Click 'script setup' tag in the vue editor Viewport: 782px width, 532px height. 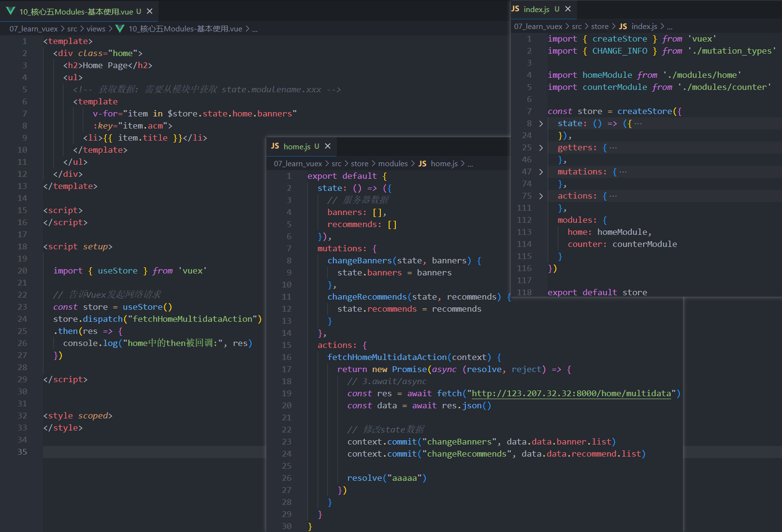(x=77, y=246)
